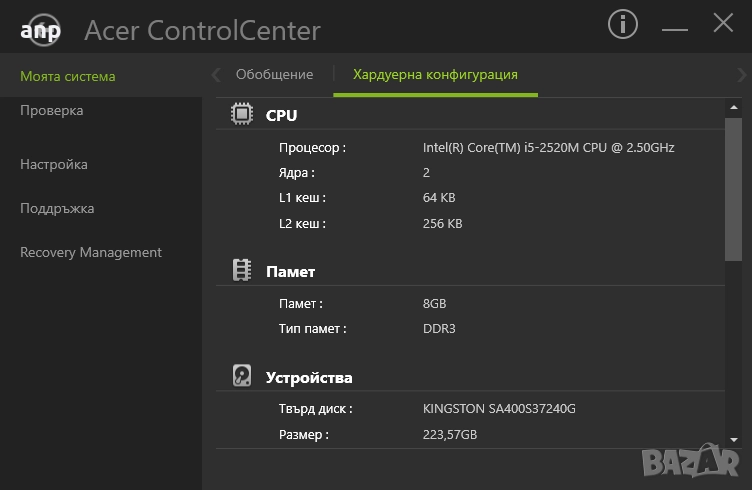Click the memory module icon

click(242, 270)
